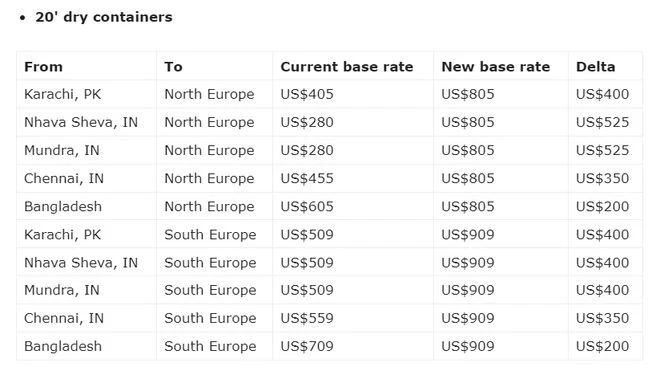
Task: Click the US$605 current rate cell
Action: coord(307,207)
